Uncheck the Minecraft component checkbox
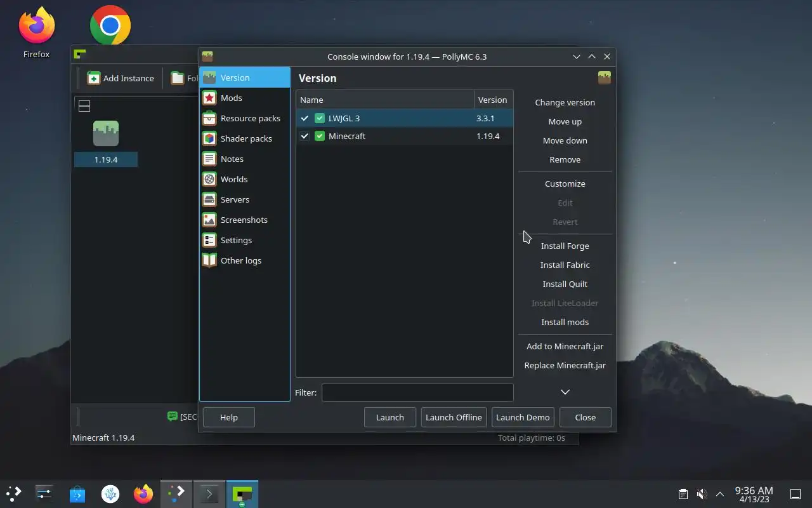Viewport: 812px width, 508px height. click(x=305, y=136)
